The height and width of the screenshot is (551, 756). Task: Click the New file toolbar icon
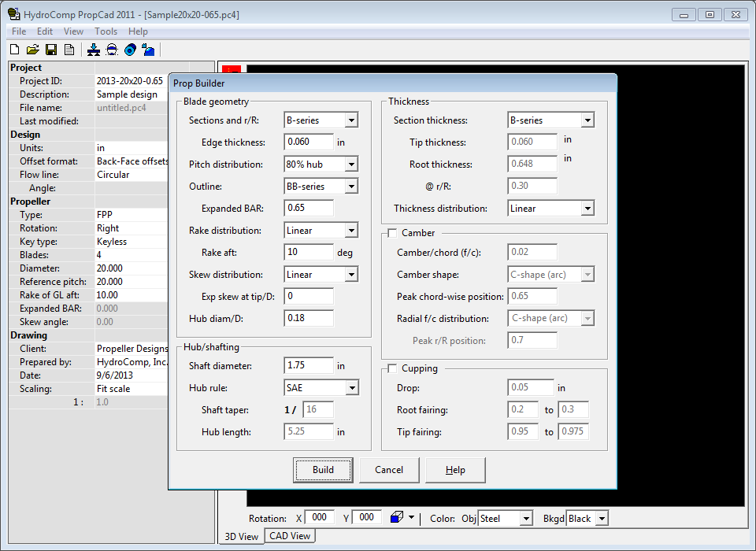click(14, 50)
